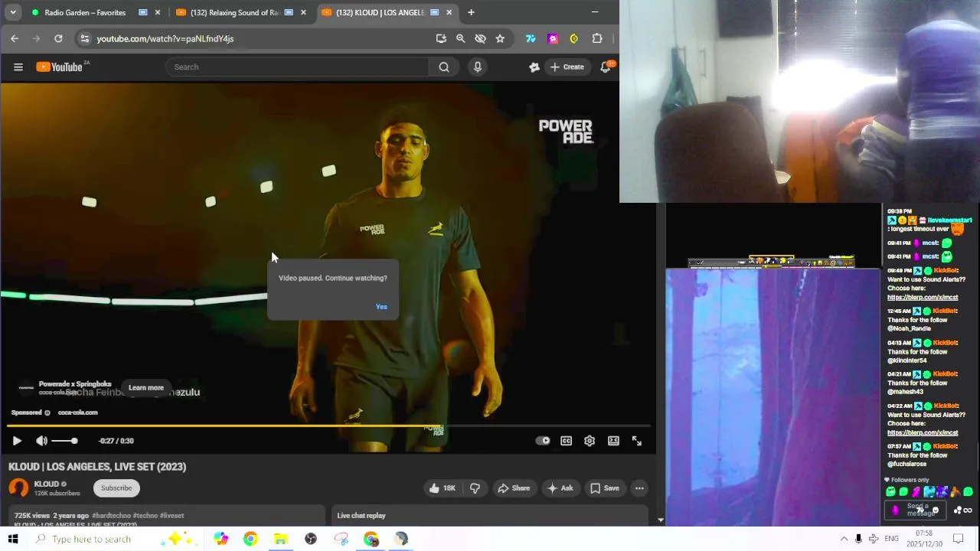Save the video to playlist
The image size is (980, 551).
tap(604, 488)
